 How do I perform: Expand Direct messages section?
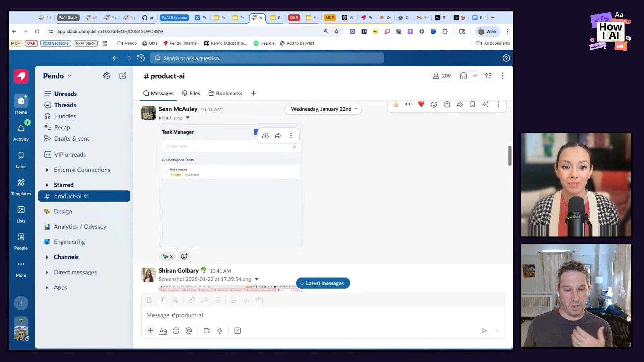click(x=47, y=273)
